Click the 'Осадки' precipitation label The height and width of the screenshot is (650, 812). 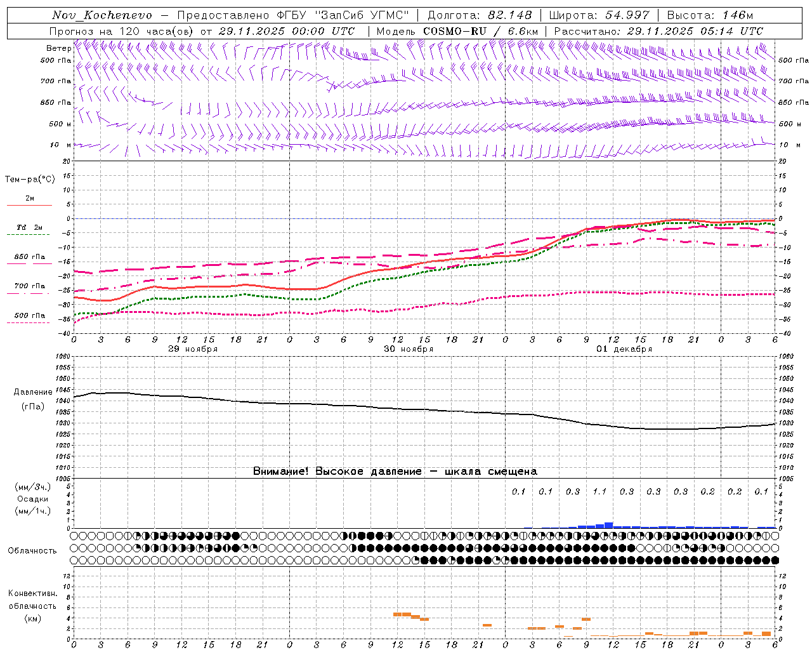click(x=33, y=499)
